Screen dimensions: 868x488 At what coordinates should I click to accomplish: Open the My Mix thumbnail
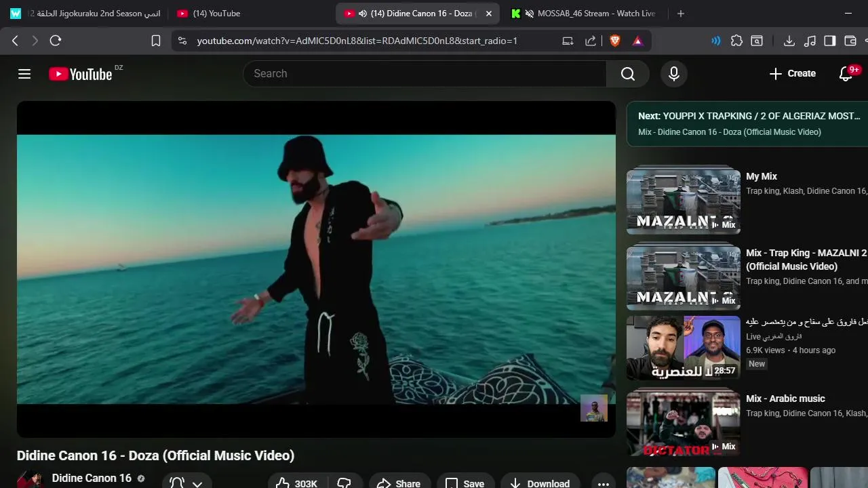click(x=684, y=200)
